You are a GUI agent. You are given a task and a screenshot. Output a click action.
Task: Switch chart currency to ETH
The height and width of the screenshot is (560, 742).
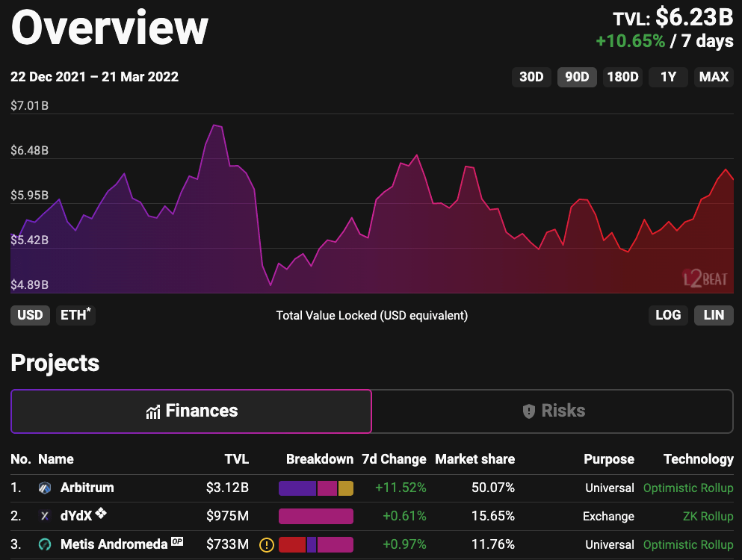pos(75,315)
